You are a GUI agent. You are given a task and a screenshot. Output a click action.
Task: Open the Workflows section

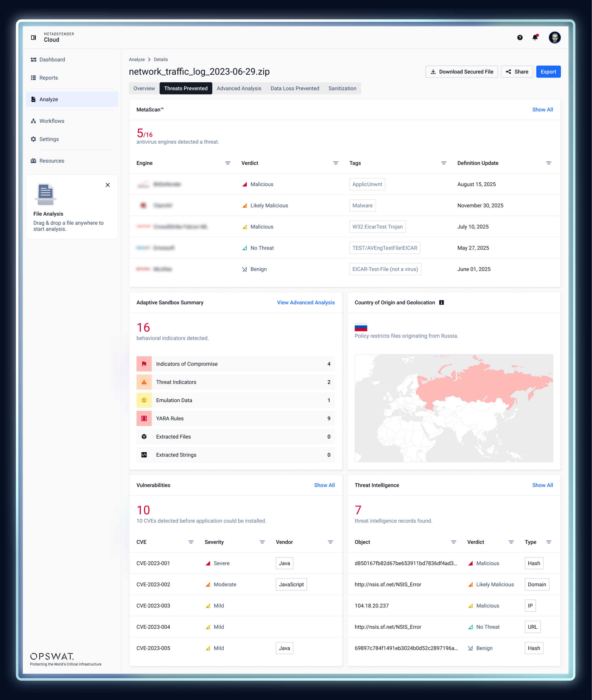(x=52, y=121)
